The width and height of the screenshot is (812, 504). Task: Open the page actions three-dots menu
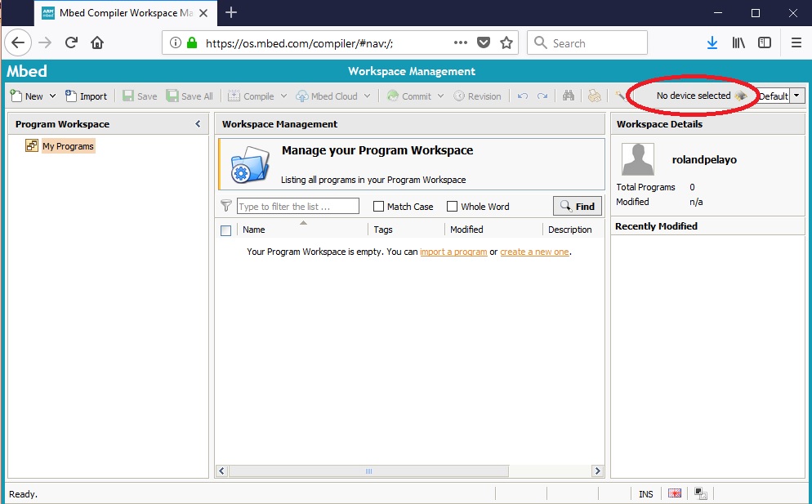(461, 42)
